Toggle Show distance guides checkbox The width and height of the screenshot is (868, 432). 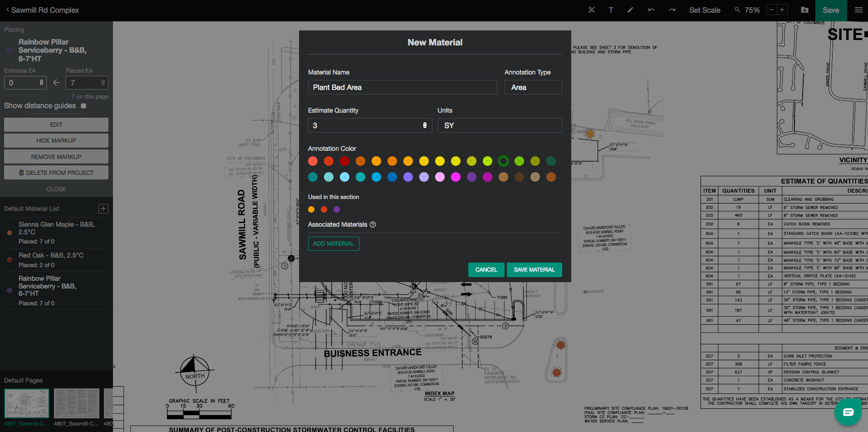click(83, 106)
